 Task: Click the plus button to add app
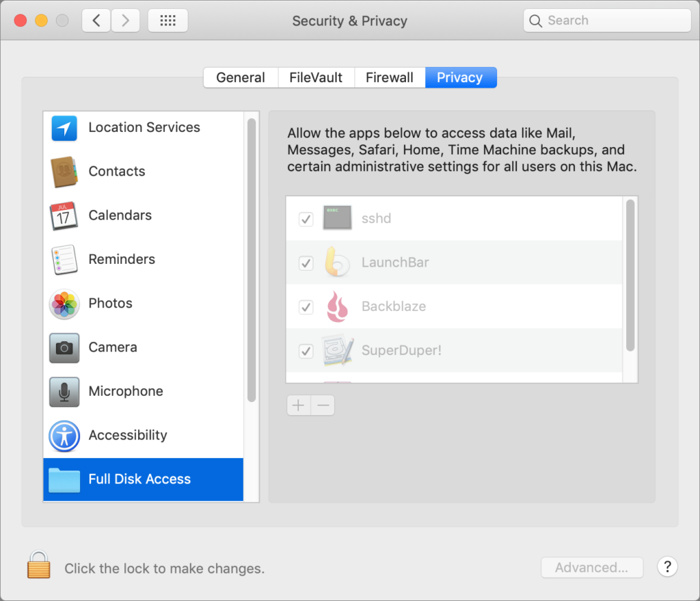pos(299,405)
